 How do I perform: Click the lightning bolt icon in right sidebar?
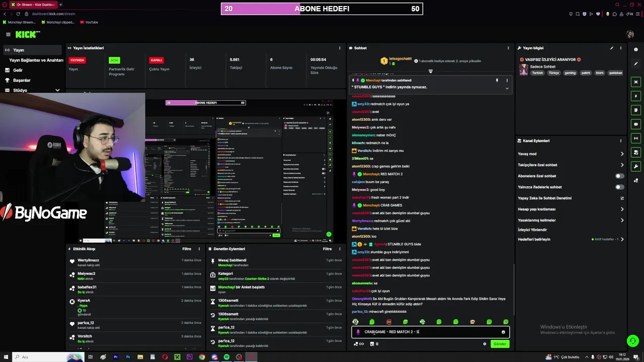(636, 96)
